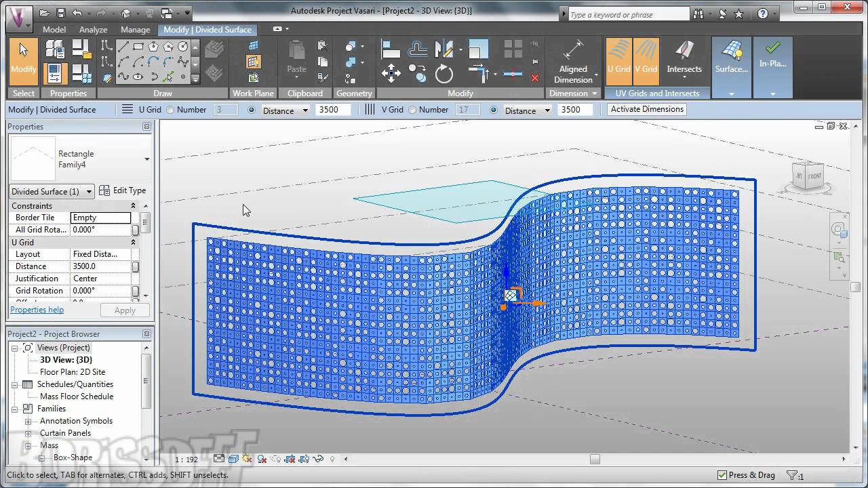
Task: Click the 1 : 192 view scale
Action: (x=186, y=460)
